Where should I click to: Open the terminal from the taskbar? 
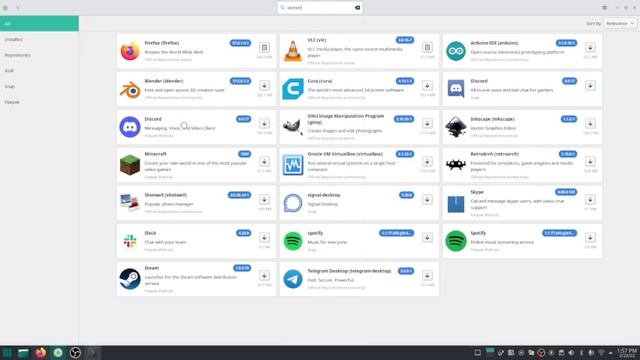[92, 353]
